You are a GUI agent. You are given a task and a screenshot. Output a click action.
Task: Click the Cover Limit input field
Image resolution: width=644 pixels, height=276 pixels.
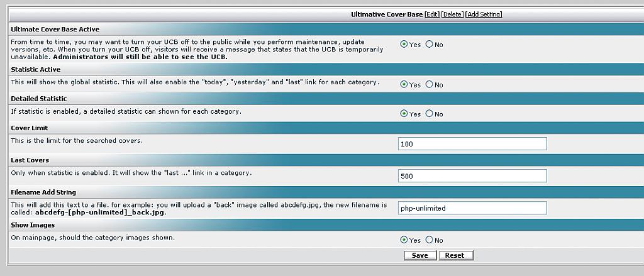click(x=472, y=144)
